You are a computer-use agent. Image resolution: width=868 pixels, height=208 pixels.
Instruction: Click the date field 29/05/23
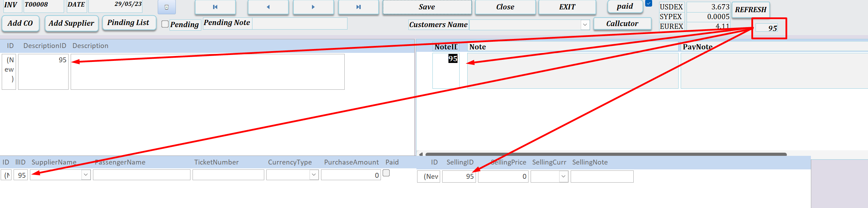point(116,6)
